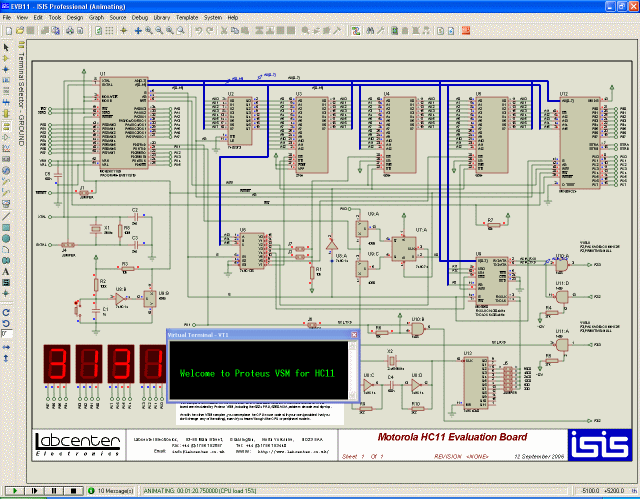Viewport: 640px width, 499px height.
Task: Open the Library menu
Action: (x=160, y=18)
